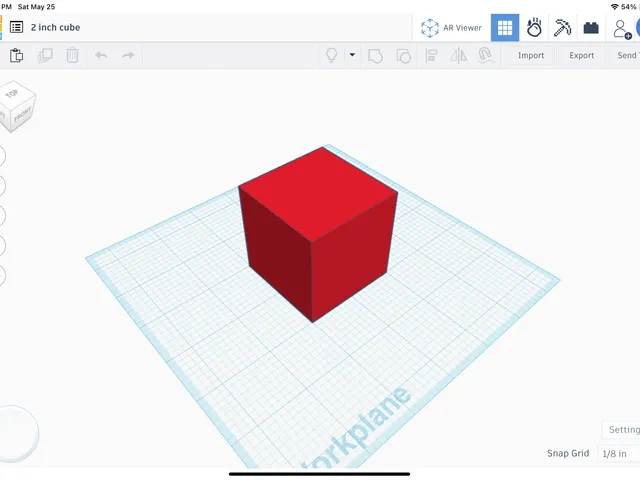Toggle the show-all lightbulb icon
Screen dimensions: 640x480
click(331, 55)
